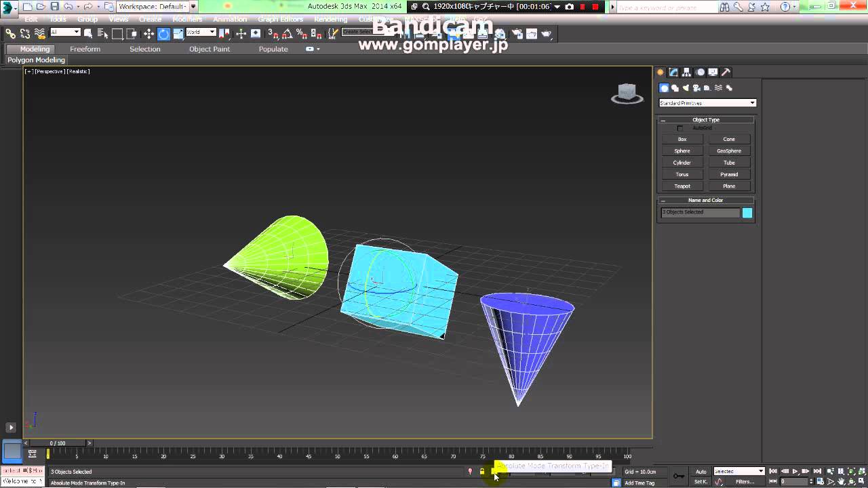Screen dimensions: 868x488
Task: Switch to the Freeform ribbon tab
Action: (85, 49)
